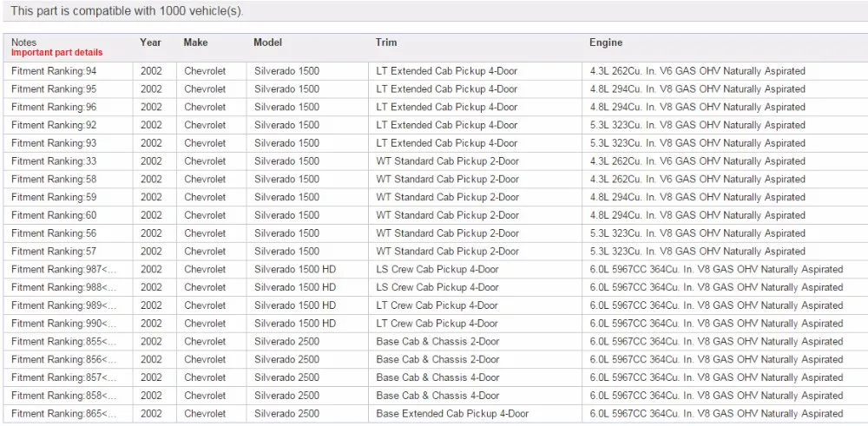Viewport: 868px width, 426px height.
Task: Select the 'Fitment Ranking:988<...' cell
Action: pos(68,288)
